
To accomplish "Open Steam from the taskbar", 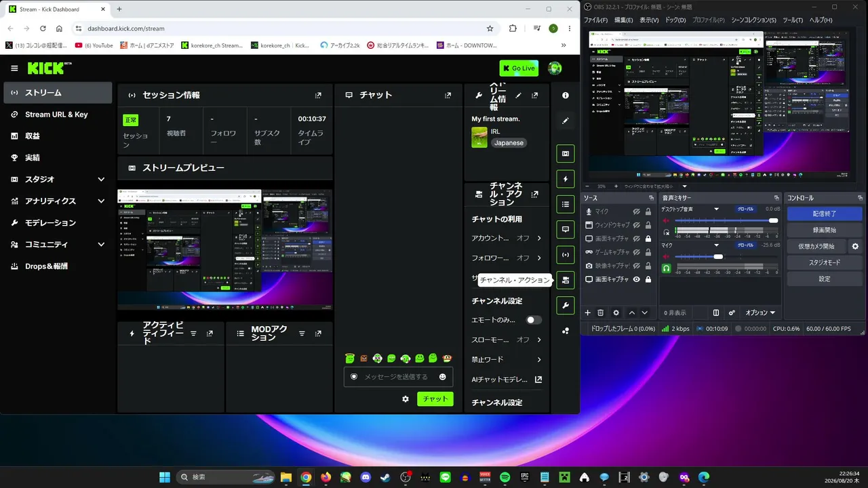I will point(386,477).
